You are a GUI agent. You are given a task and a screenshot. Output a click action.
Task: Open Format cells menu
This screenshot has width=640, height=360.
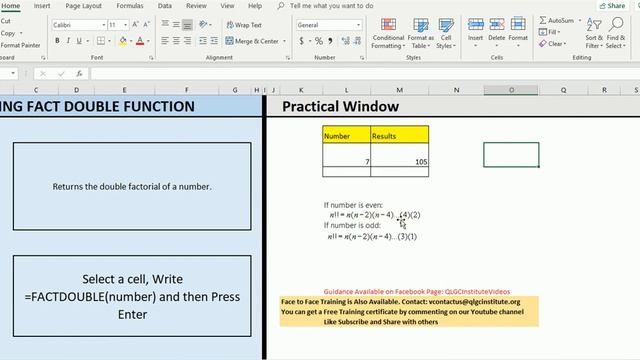(x=518, y=33)
